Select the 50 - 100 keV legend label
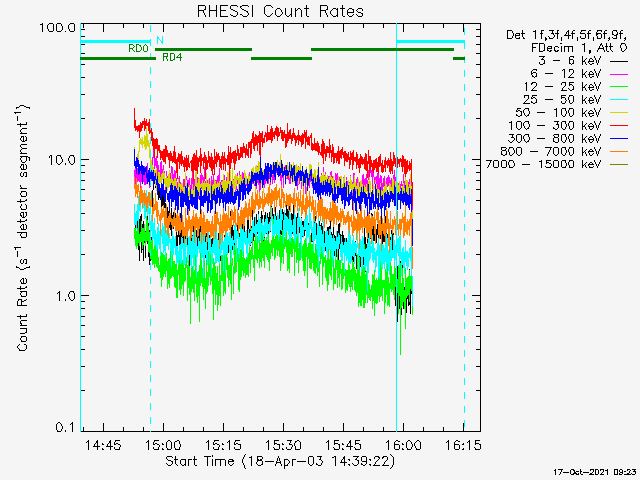Image resolution: width=640 pixels, height=480 pixels. (x=558, y=112)
